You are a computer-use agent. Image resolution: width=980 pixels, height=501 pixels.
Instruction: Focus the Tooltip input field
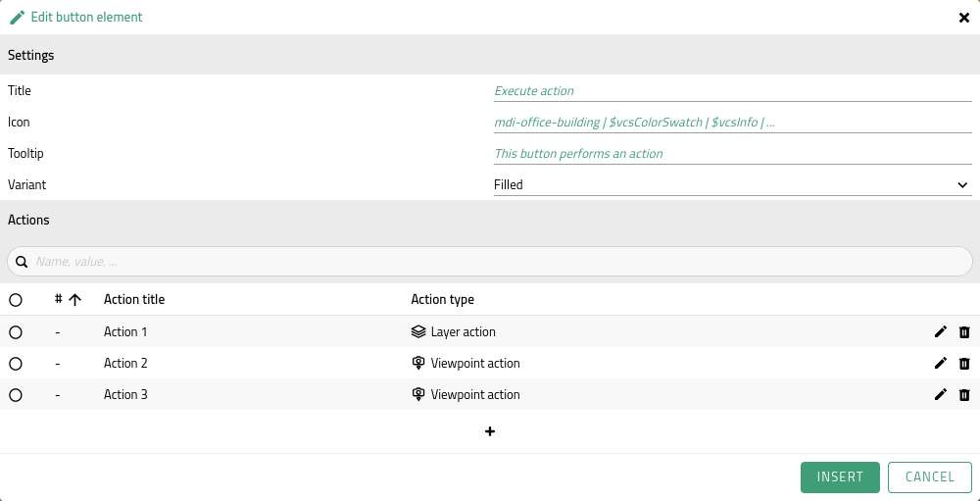point(732,153)
